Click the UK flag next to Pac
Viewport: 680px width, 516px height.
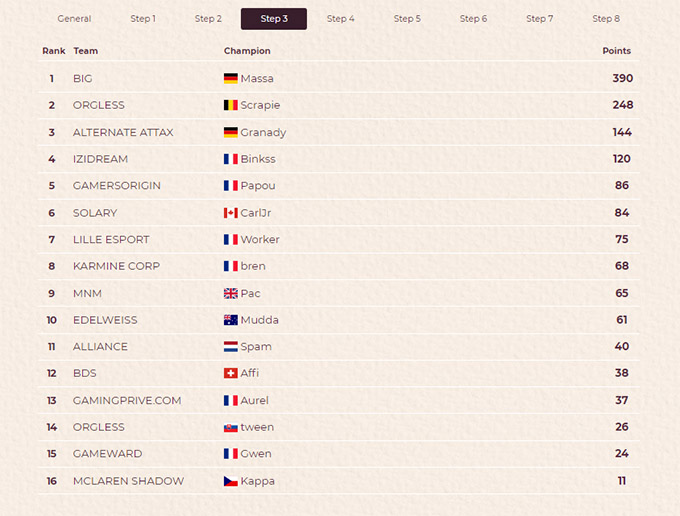pyautogui.click(x=231, y=293)
